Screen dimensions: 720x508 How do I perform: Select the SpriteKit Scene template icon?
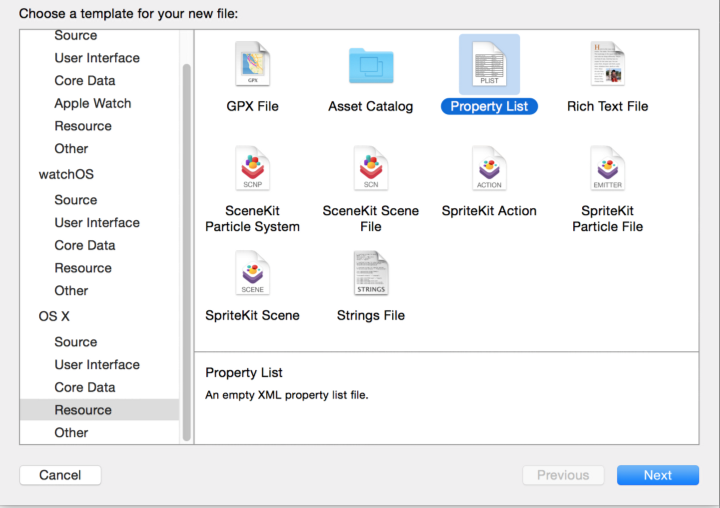pyautogui.click(x=252, y=274)
